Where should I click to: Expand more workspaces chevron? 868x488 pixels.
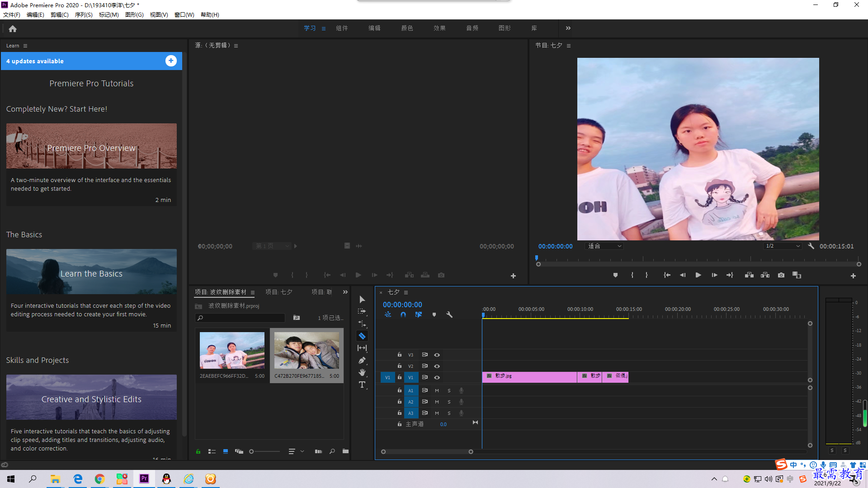pos(568,28)
